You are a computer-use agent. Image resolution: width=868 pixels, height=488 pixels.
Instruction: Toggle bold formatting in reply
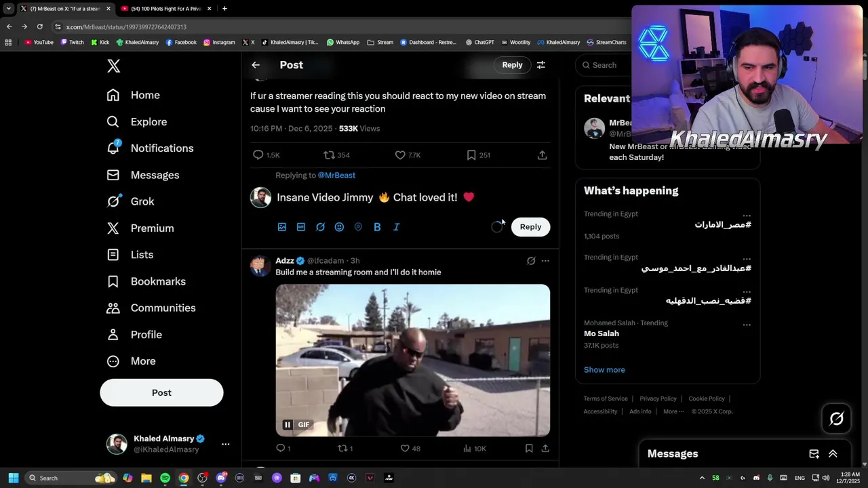pos(377,227)
